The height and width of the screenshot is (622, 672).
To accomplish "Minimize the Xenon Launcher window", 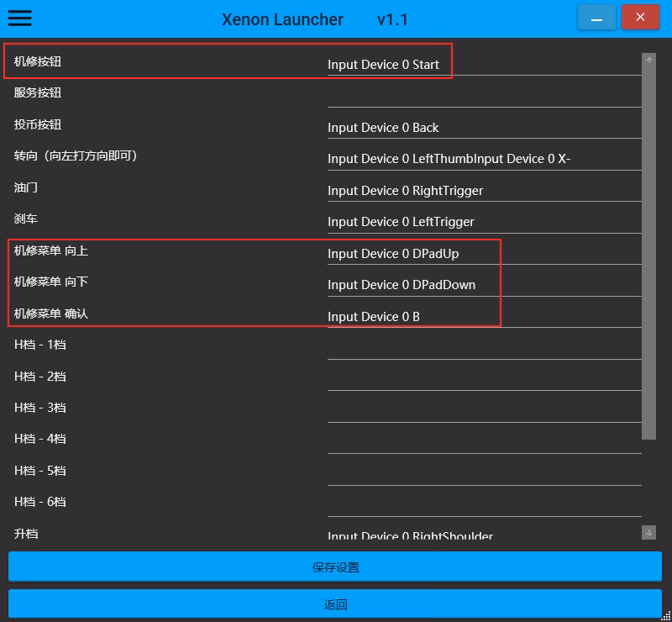I will (596, 18).
